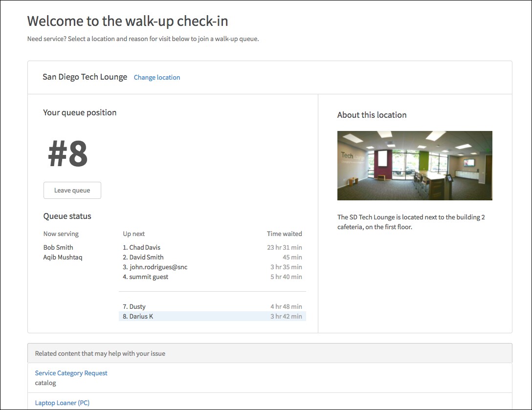Click the Time waited column header
Image resolution: width=532 pixels, height=410 pixels.
click(284, 234)
